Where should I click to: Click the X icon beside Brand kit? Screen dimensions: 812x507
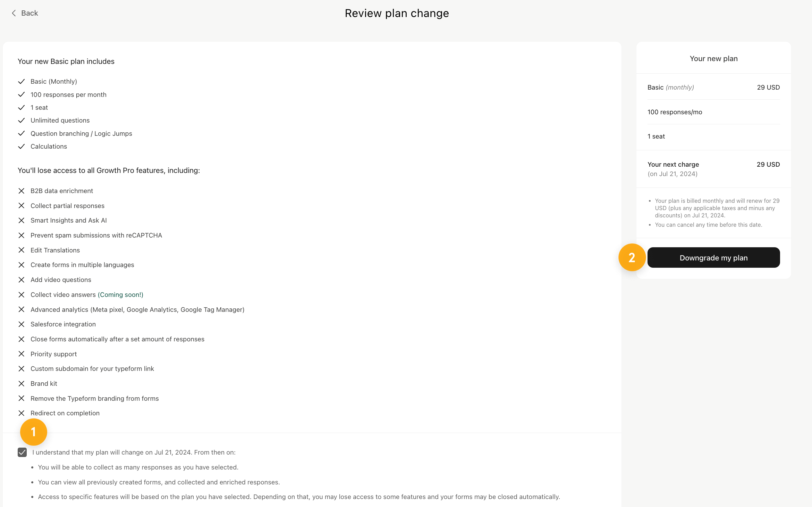[22, 384]
